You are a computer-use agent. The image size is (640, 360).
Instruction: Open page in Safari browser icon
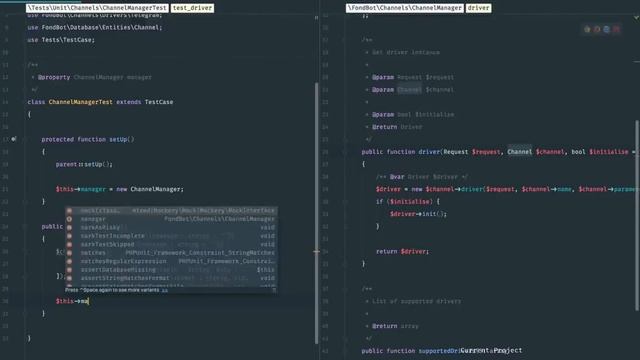(x=607, y=29)
